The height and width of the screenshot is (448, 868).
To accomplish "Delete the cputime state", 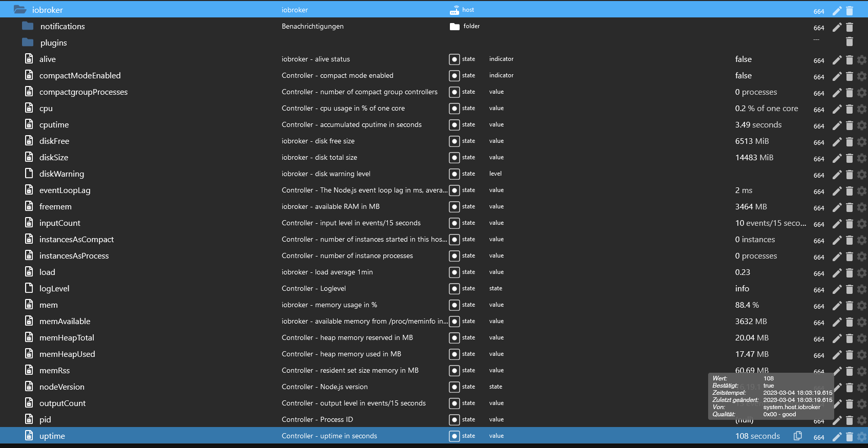I will [x=850, y=125].
